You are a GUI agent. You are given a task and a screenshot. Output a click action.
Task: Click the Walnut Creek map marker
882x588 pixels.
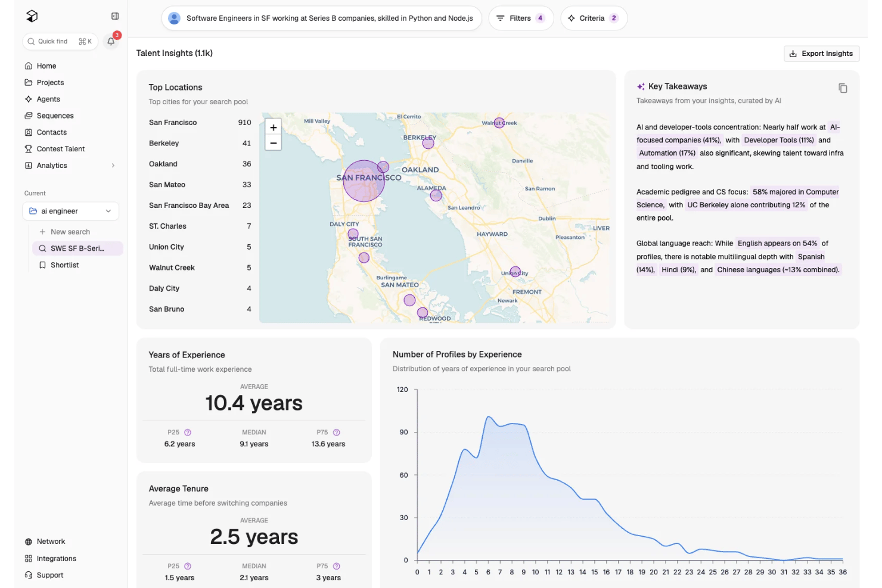point(499,123)
